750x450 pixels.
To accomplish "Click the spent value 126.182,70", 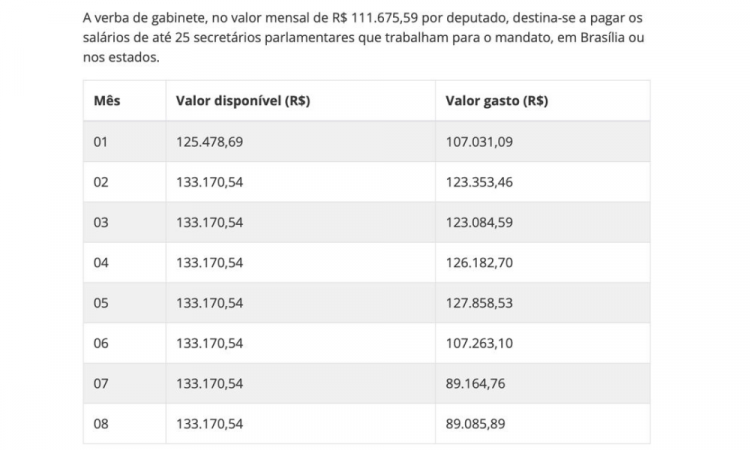I will [479, 263].
